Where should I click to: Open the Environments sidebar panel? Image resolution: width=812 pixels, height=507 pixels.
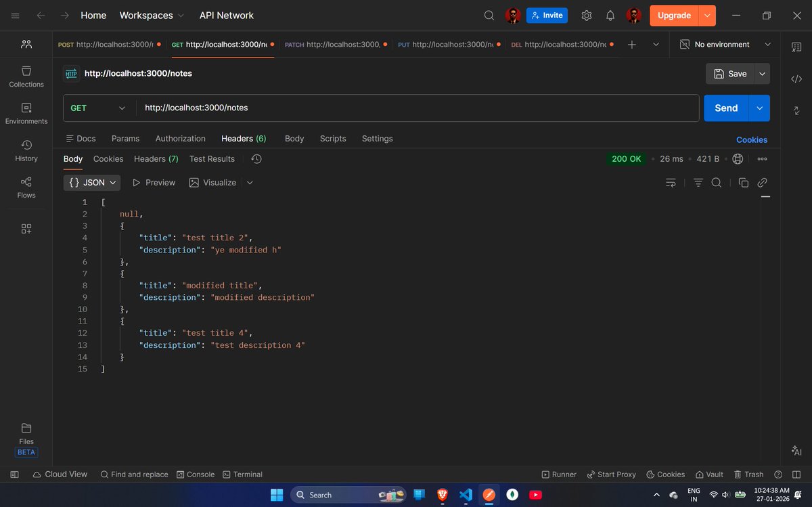pyautogui.click(x=26, y=114)
